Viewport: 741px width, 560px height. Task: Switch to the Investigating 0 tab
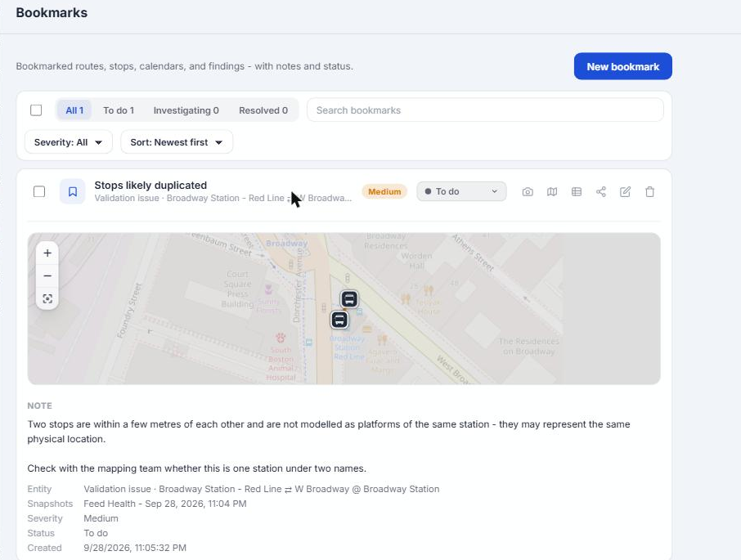coord(186,110)
